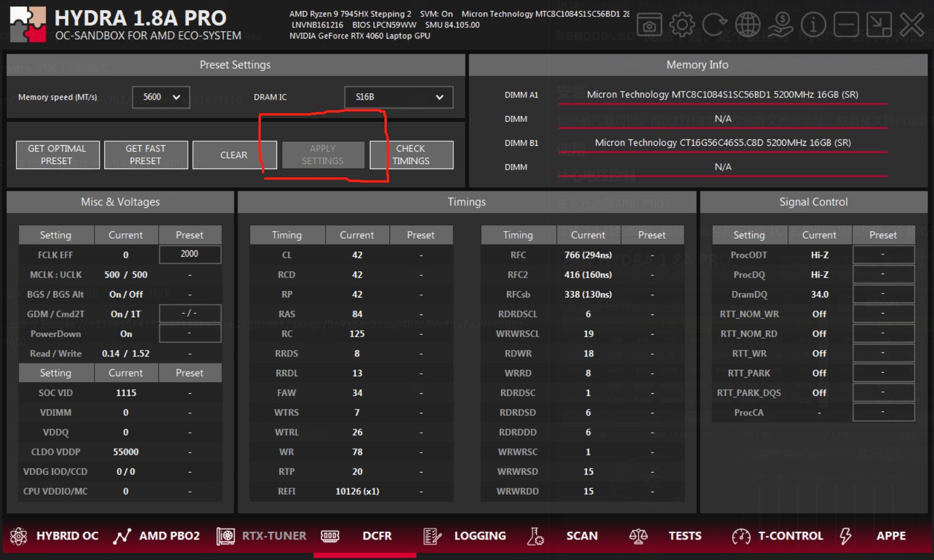The height and width of the screenshot is (560, 934).
Task: Open the SCAN tab
Action: pyautogui.click(x=582, y=536)
